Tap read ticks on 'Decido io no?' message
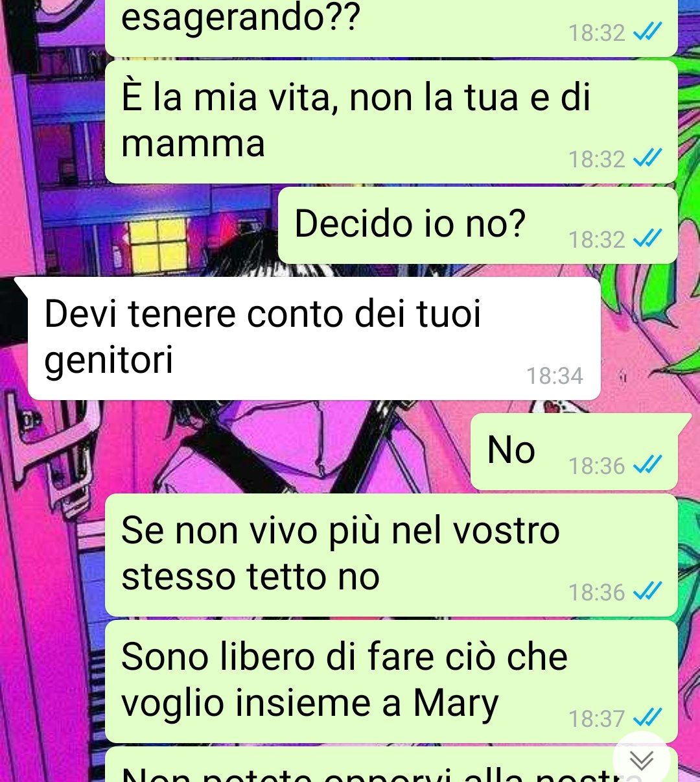Image resolution: width=700 pixels, height=782 pixels. [x=647, y=239]
